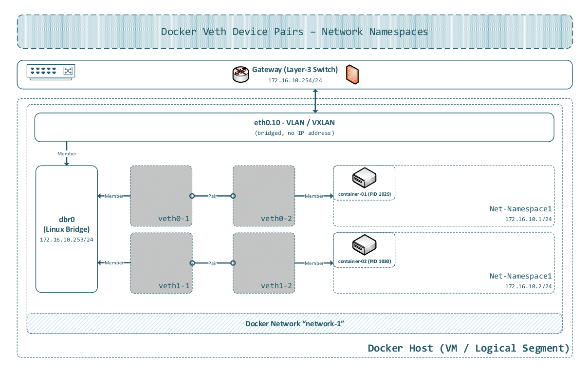Image resolution: width=588 pixels, height=373 pixels.
Task: Click the crossed-ports symbol on the top switch
Action: [68, 71]
